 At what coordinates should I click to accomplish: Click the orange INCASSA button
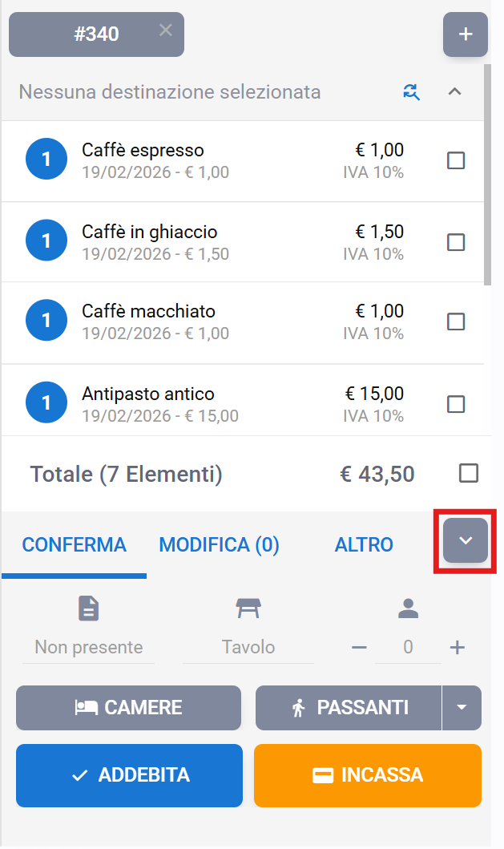[x=367, y=775]
